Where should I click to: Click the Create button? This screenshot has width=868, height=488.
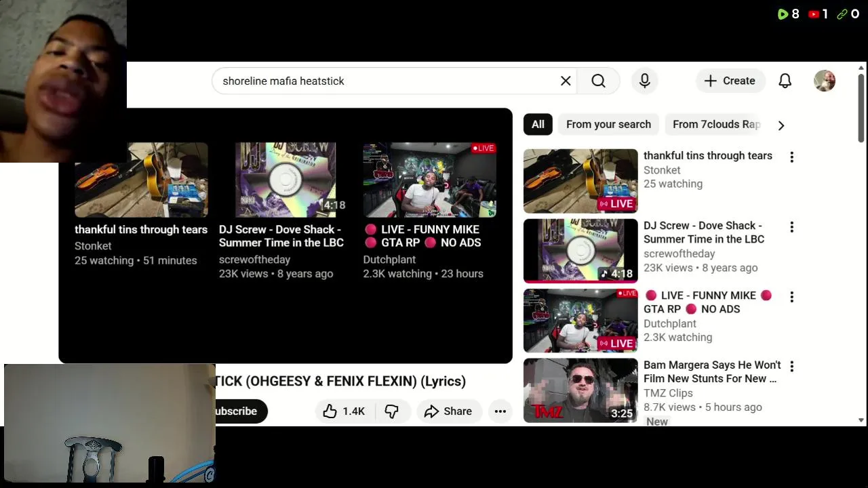point(730,81)
